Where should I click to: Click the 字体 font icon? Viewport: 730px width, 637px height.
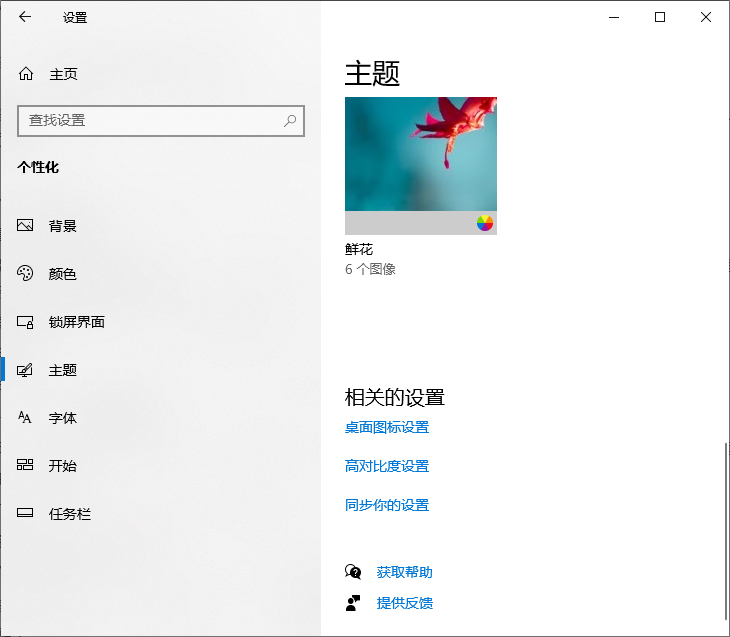[25, 417]
